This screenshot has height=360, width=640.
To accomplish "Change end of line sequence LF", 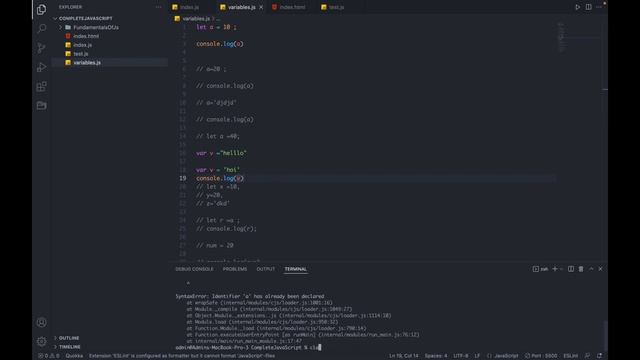I will pyautogui.click(x=477, y=356).
